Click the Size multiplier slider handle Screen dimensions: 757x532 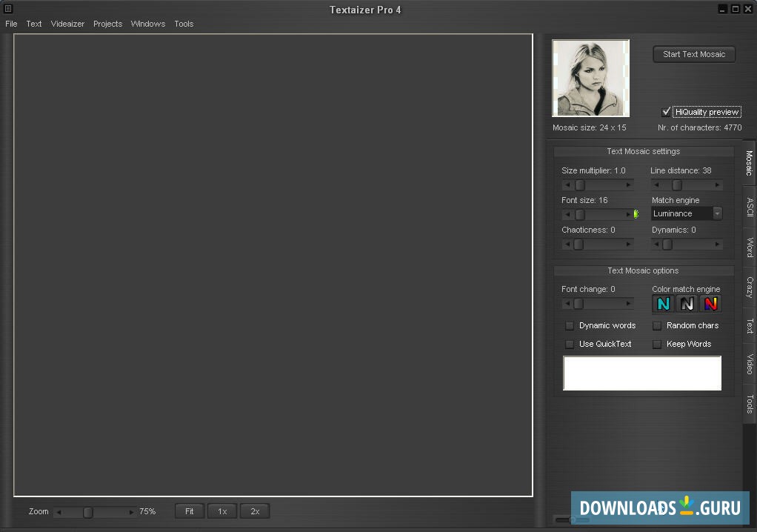(x=580, y=185)
